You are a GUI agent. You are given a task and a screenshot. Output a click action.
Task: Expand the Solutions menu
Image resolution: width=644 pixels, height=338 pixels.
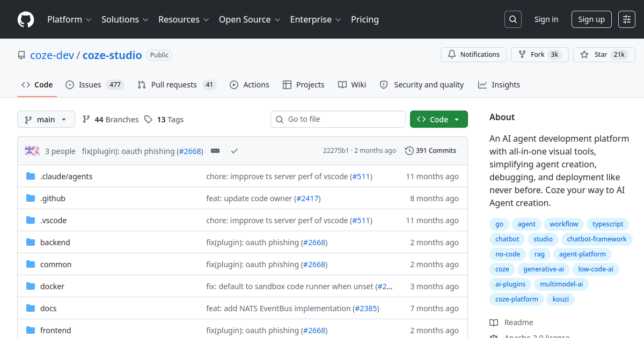(x=124, y=19)
